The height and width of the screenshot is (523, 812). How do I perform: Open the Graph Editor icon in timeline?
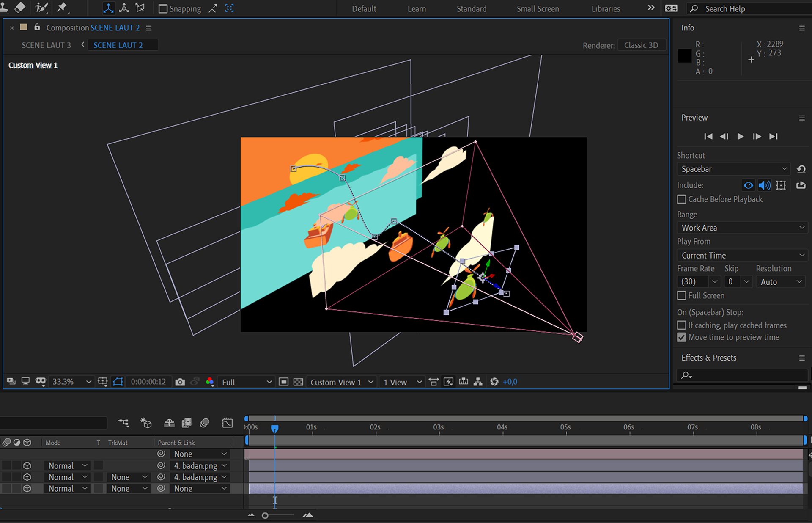point(227,423)
